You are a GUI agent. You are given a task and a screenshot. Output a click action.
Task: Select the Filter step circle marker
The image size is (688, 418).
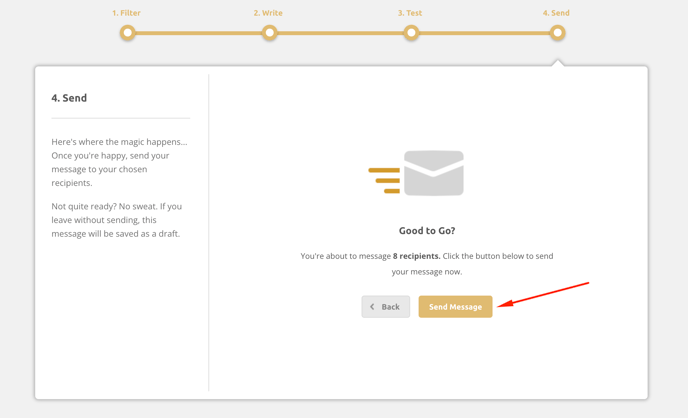click(127, 33)
